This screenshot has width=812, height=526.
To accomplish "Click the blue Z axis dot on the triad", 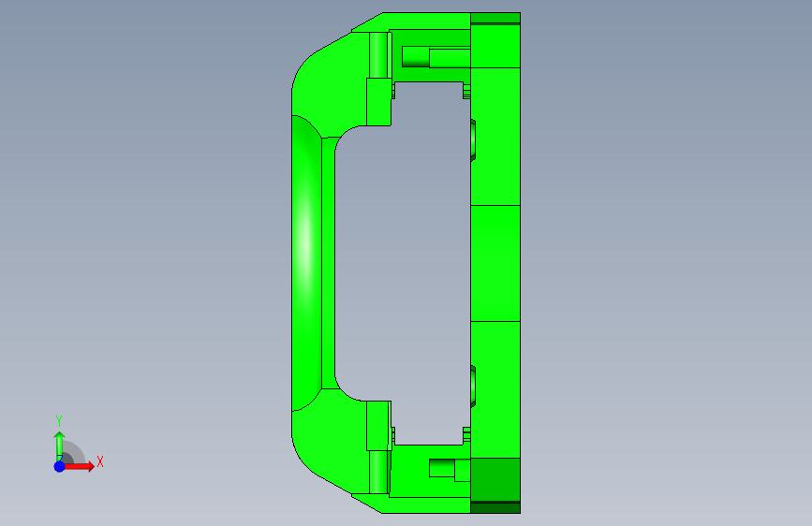I will [60, 466].
